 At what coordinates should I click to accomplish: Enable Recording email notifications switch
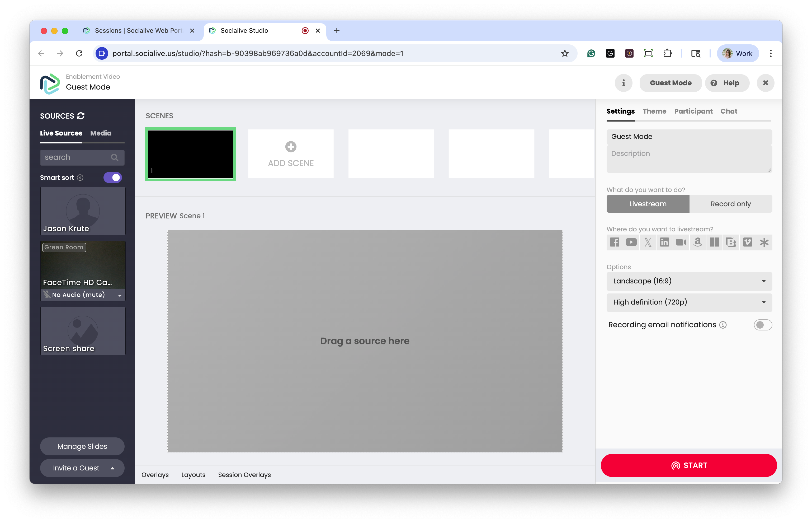762,325
